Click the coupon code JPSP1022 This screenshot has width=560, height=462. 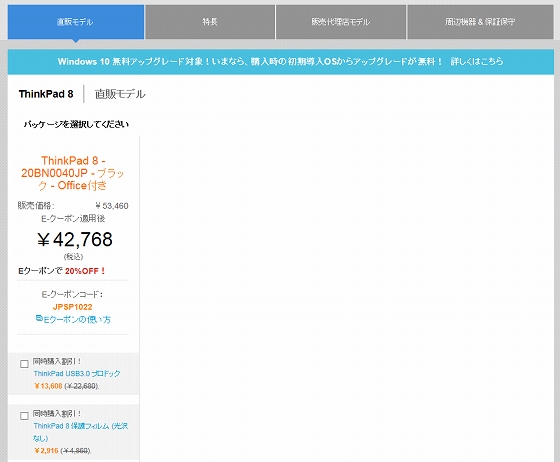tap(72, 307)
